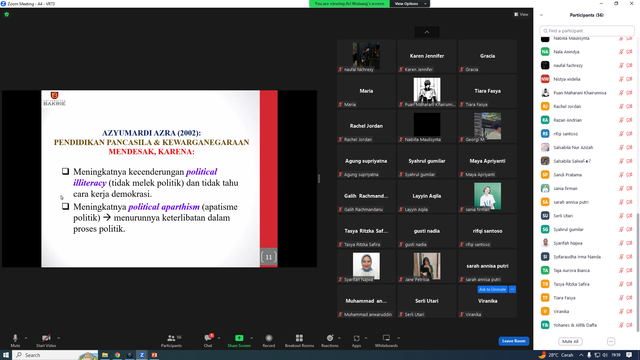Select sania firman's video tile
This screenshot has width=640, height=360.
point(487,196)
